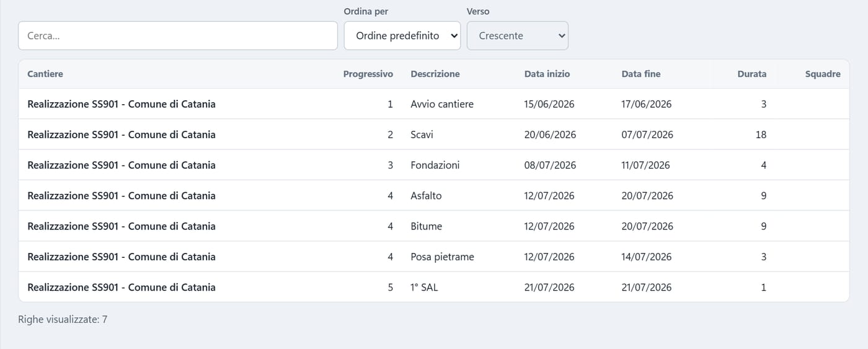Select the 1° SAL description cell
868x349 pixels.
[x=424, y=287]
